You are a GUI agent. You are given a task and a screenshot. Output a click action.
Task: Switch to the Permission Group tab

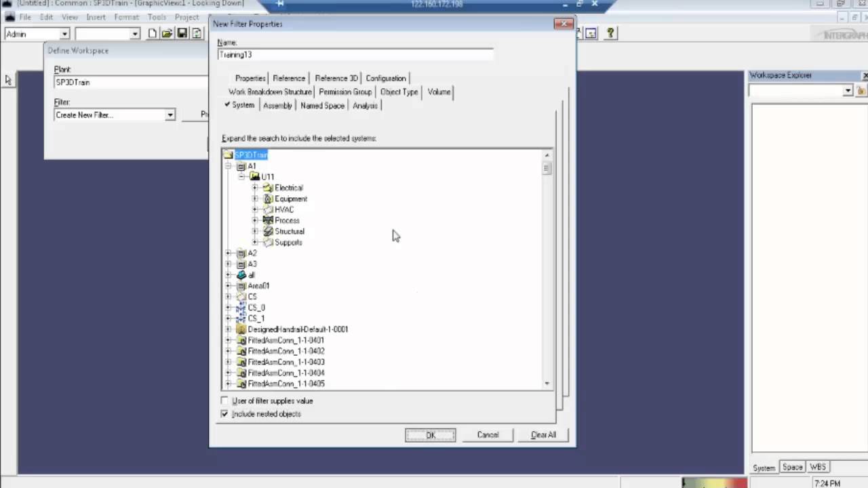345,92
